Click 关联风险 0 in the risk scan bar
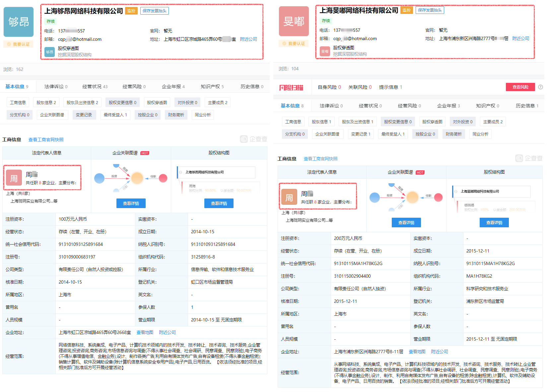Image resolution: width=547 pixels, height=392 pixels. 360,87
